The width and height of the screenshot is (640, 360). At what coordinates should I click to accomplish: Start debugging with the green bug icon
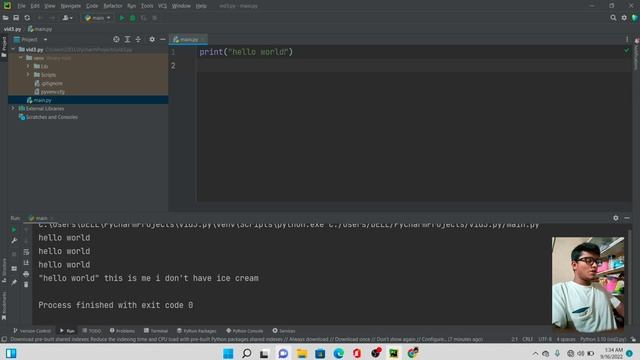coord(133,18)
